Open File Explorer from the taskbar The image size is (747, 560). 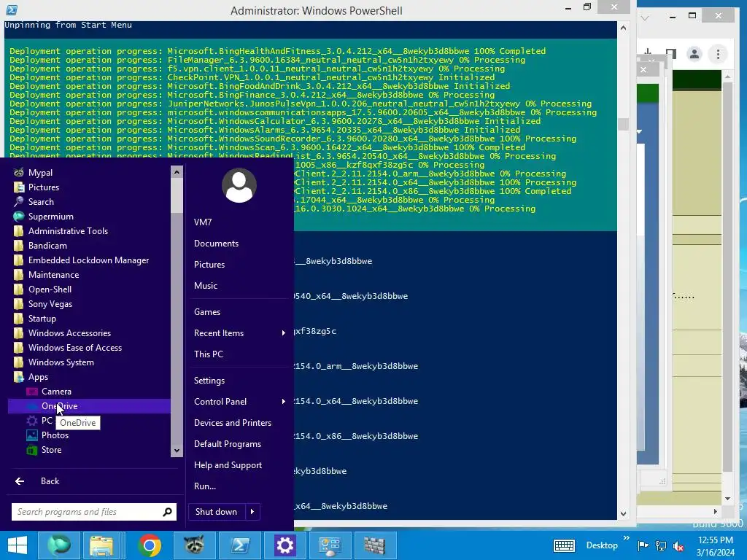101,545
